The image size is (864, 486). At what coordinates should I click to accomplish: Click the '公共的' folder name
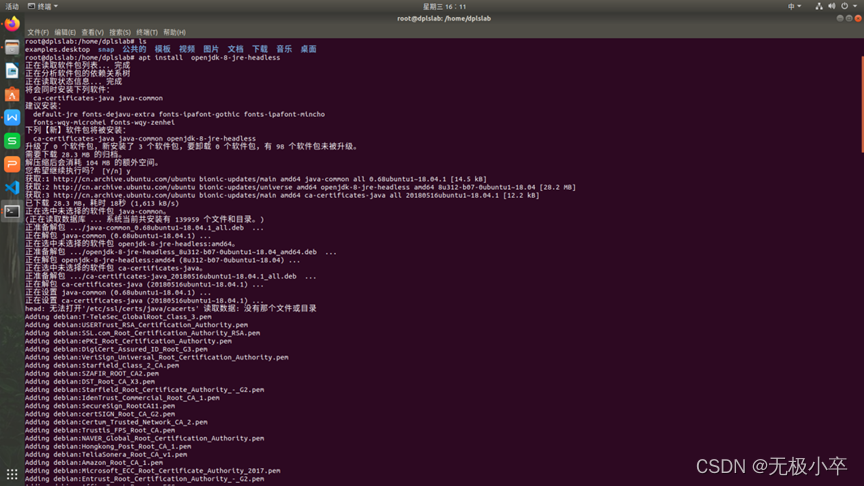pos(134,49)
